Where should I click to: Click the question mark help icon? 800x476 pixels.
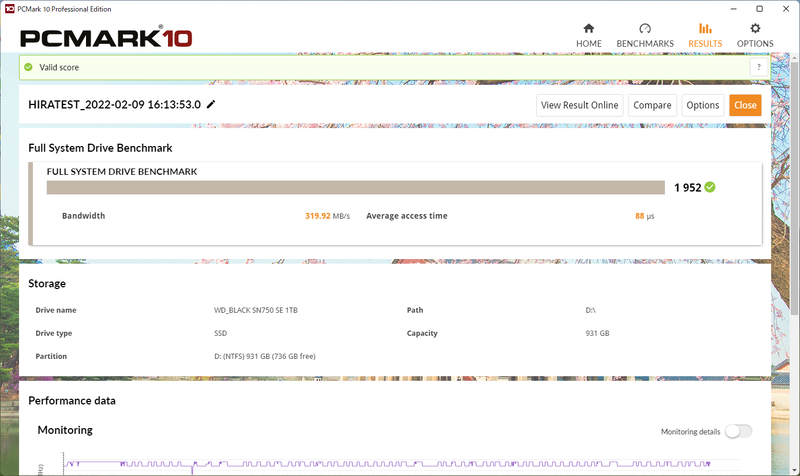tap(759, 67)
